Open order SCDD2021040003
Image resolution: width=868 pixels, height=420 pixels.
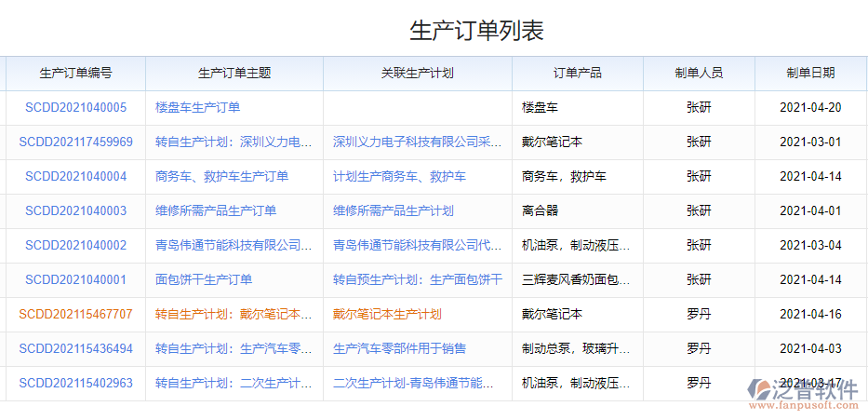click(x=75, y=211)
